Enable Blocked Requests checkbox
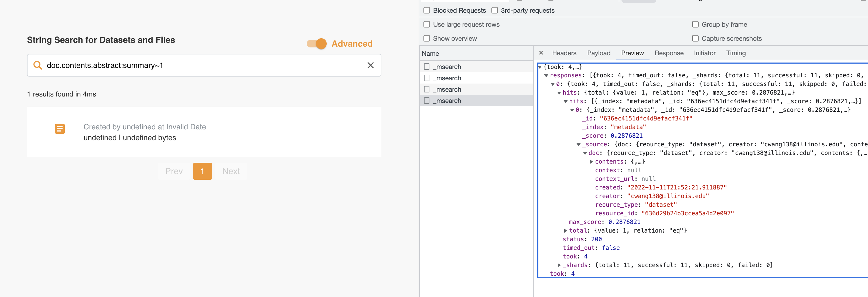This screenshot has height=297, width=868. click(x=427, y=11)
